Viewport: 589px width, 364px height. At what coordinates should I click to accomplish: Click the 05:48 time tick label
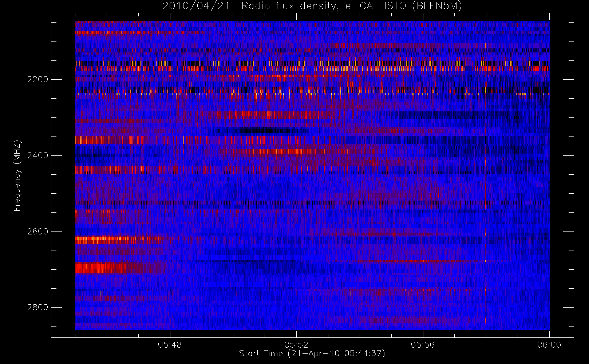pos(170,345)
